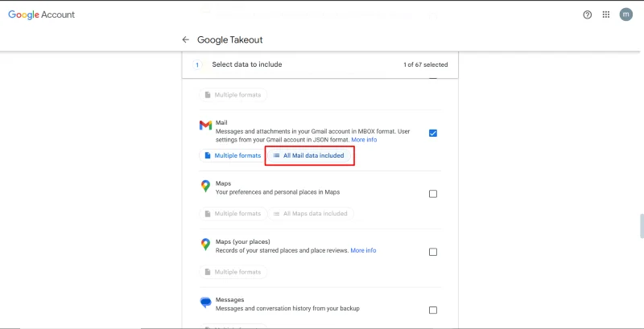
Task: Click the 'Google Takeout' page title
Action: point(230,39)
